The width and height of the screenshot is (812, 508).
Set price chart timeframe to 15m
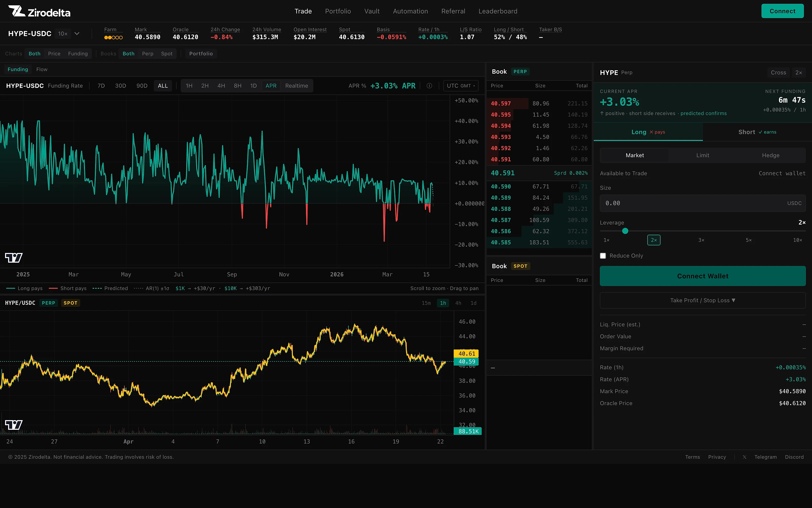pyautogui.click(x=426, y=303)
